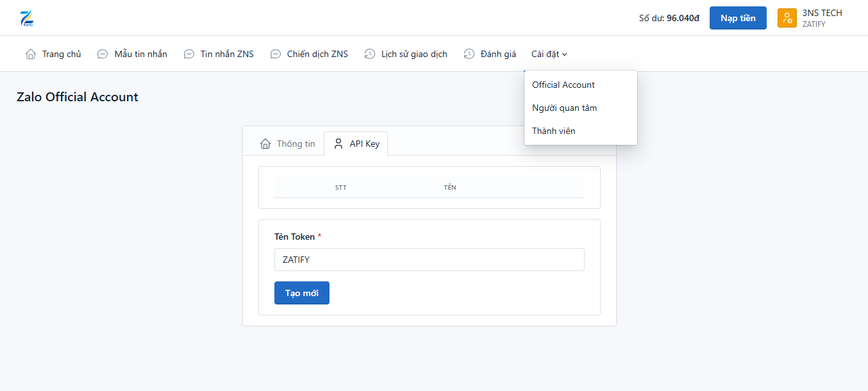Click the home icon beside Trang chủ
The height and width of the screenshot is (391, 868).
[31, 54]
